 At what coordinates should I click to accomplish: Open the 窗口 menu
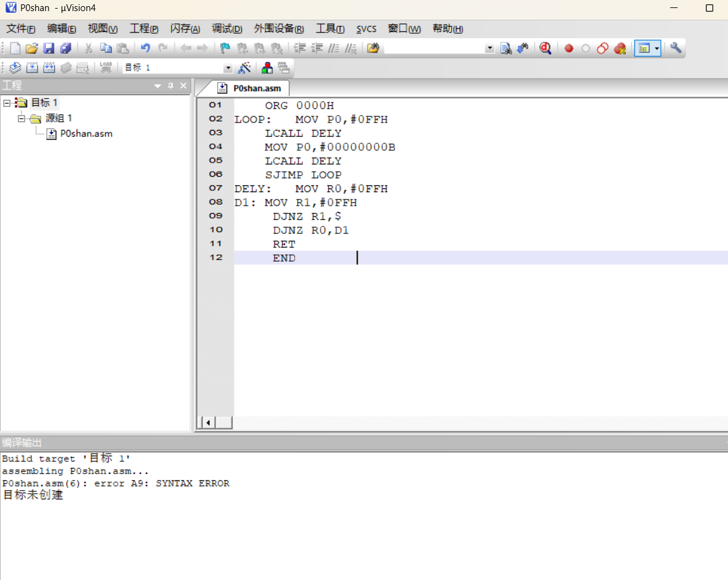[x=404, y=29]
